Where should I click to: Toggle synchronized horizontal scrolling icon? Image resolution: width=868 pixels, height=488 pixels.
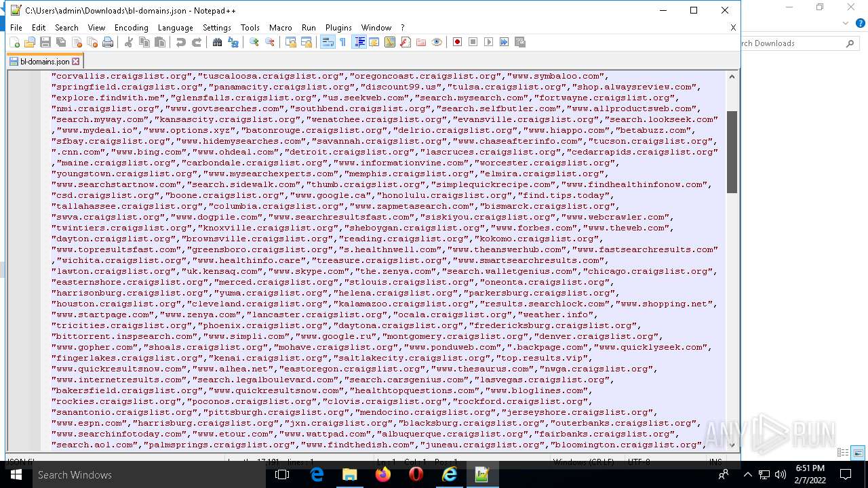coord(307,42)
